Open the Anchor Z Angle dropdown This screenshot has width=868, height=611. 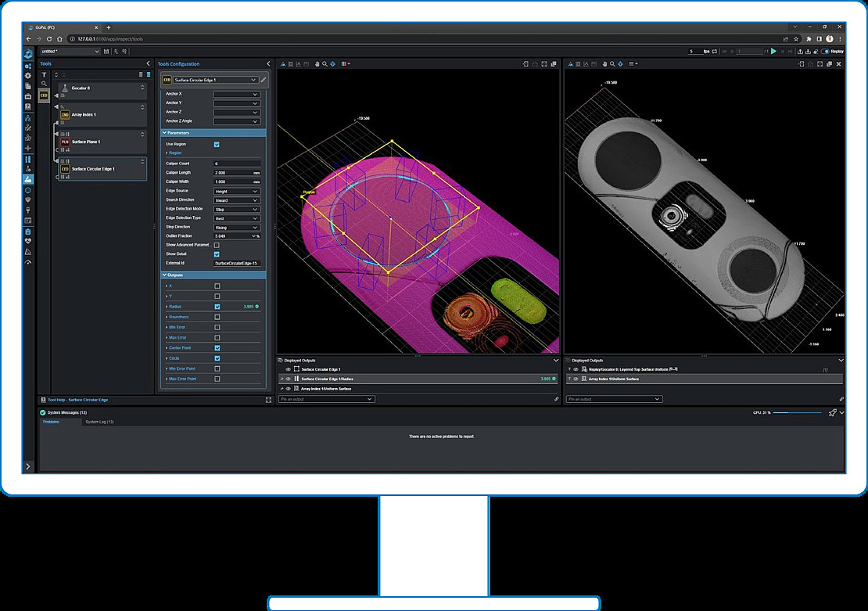tap(236, 121)
